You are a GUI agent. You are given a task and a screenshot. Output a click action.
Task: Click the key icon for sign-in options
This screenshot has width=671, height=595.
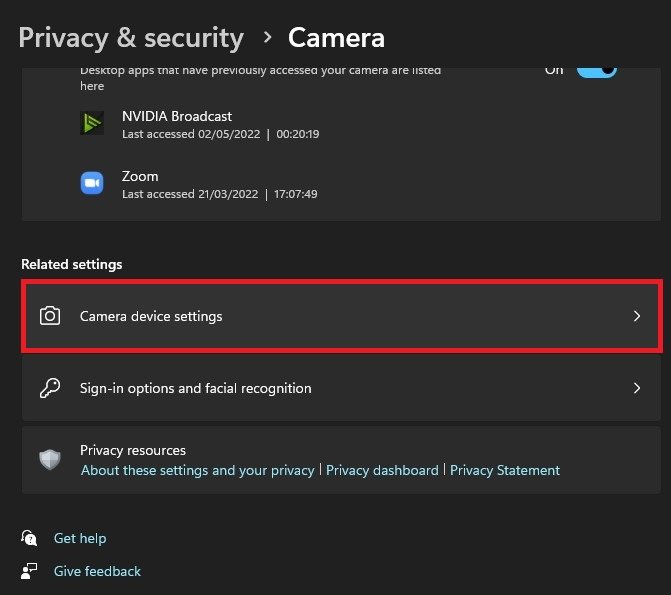point(50,388)
